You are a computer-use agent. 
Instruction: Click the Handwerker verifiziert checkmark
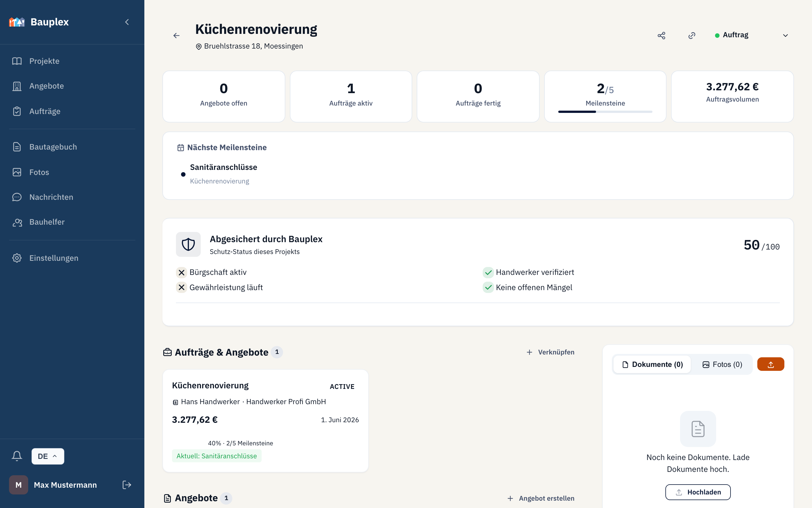(x=488, y=272)
